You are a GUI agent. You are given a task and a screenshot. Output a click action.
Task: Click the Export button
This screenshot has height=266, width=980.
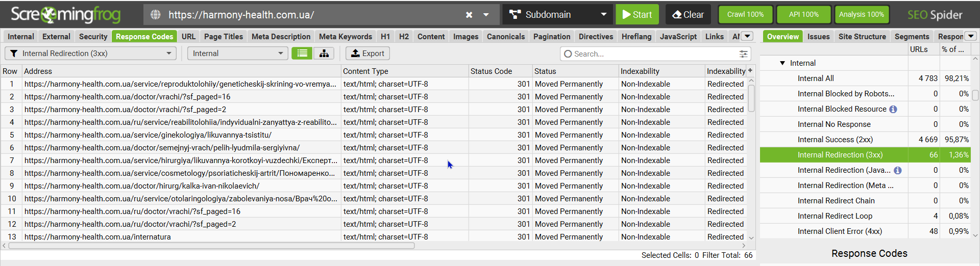click(x=367, y=54)
